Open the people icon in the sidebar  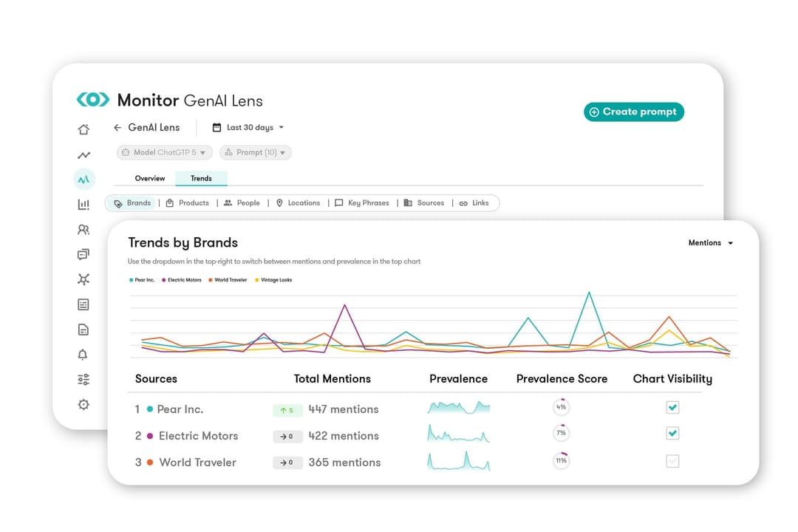(83, 230)
